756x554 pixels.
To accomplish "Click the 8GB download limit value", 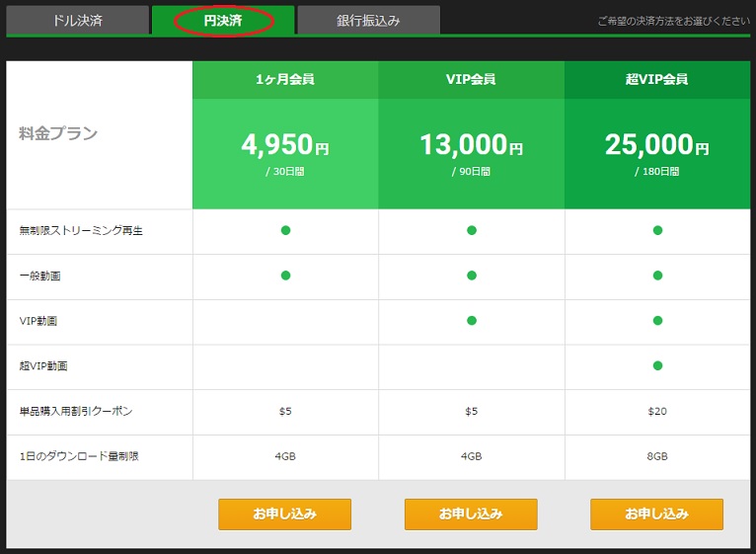I will (x=657, y=456).
